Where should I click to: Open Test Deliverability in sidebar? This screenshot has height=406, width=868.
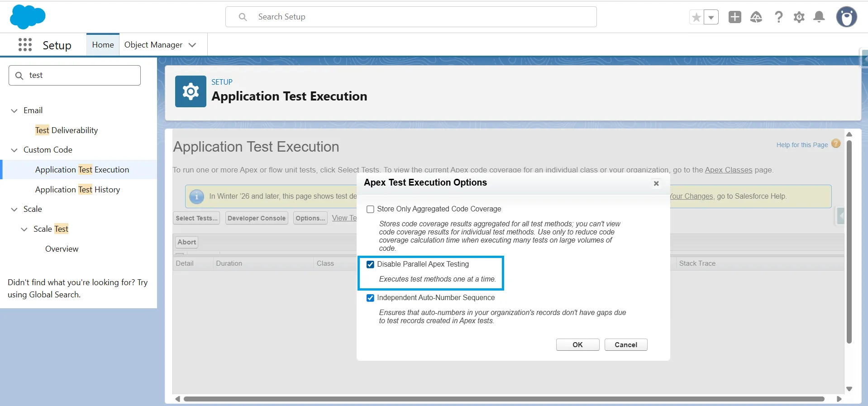pos(67,130)
